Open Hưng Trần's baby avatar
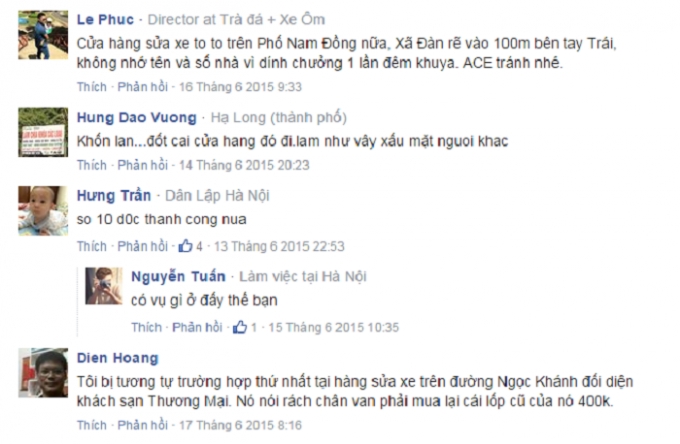The height and width of the screenshot is (444, 680). (43, 211)
